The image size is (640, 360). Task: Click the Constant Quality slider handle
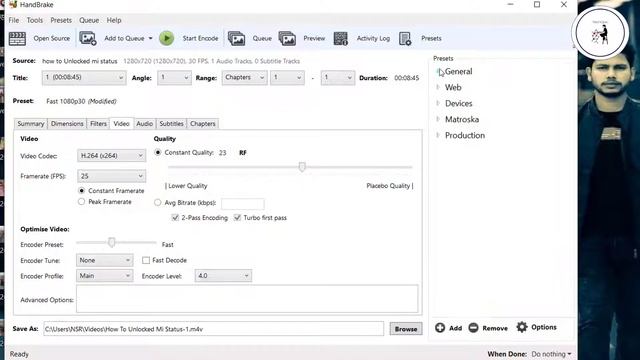(x=302, y=167)
